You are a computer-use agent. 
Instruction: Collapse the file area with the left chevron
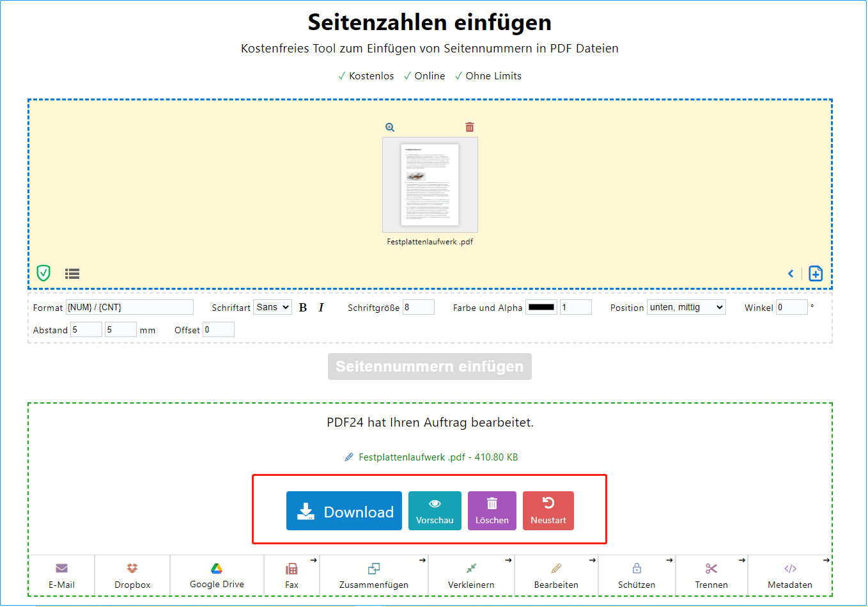791,273
